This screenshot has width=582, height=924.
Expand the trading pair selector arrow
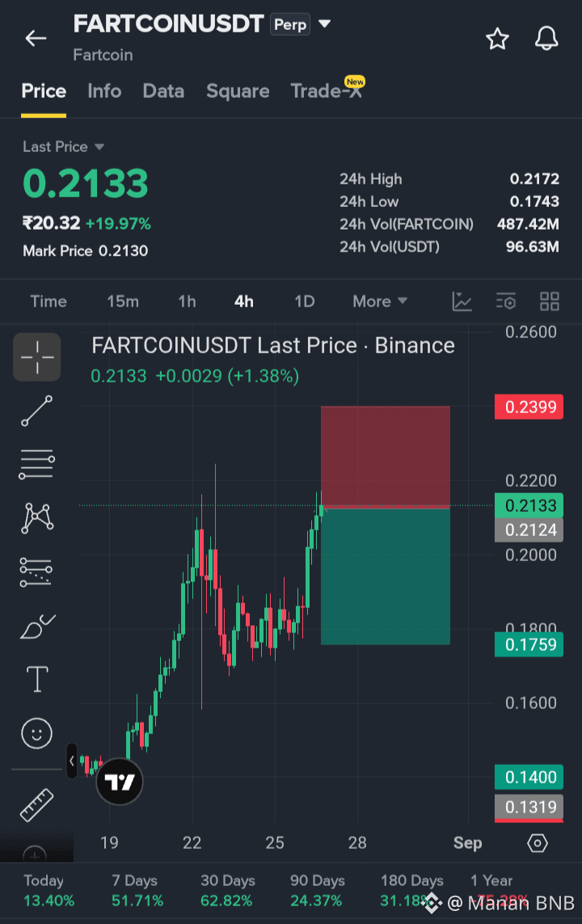(x=325, y=24)
